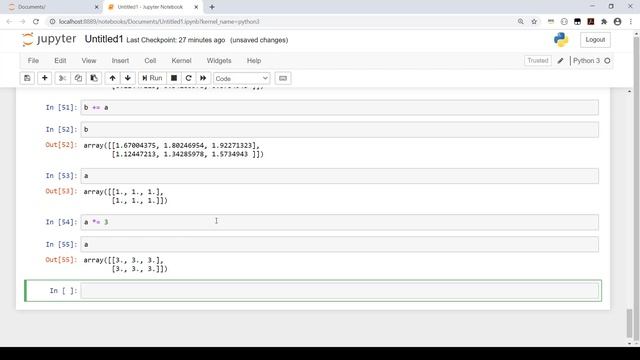Image resolution: width=640 pixels, height=360 pixels.
Task: Rename the notebook title Untitled1
Action: pos(104,39)
